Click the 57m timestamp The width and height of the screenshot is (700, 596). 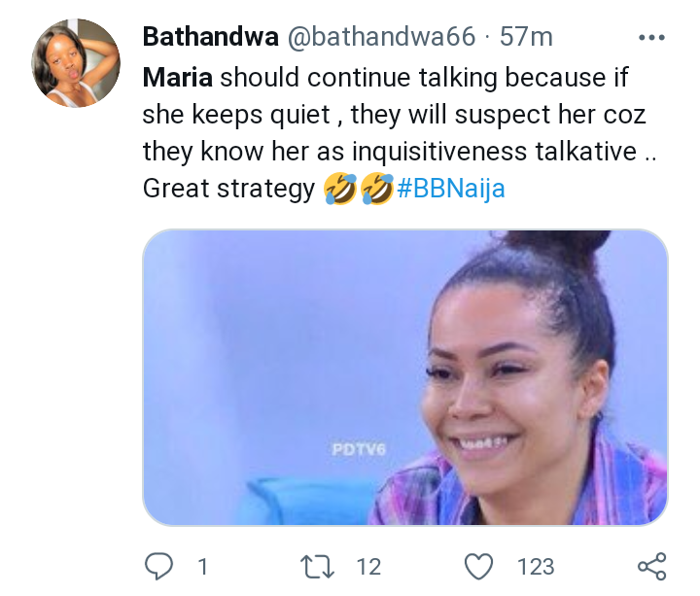coord(526,38)
